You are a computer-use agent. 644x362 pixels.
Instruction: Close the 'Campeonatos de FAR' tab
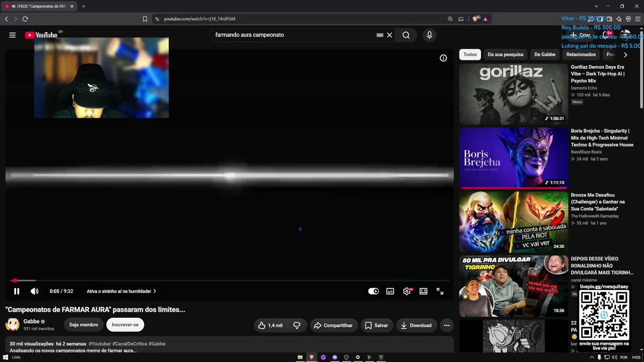coord(72,7)
